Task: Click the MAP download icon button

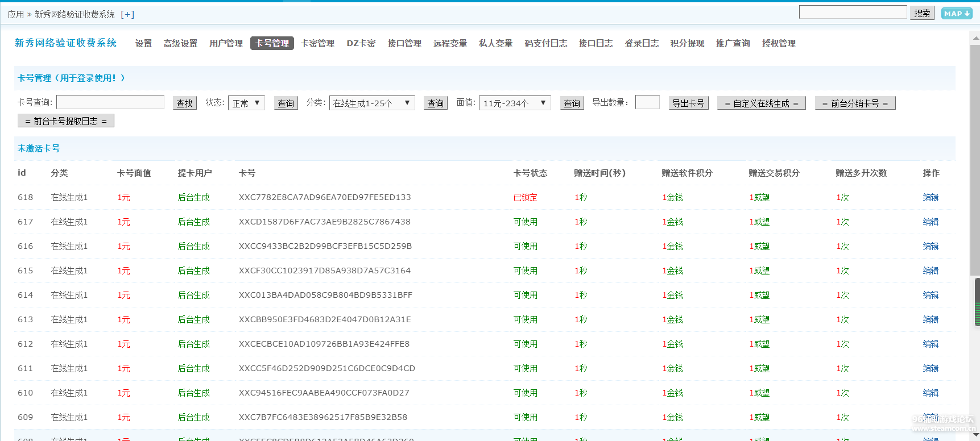Action: (957, 14)
